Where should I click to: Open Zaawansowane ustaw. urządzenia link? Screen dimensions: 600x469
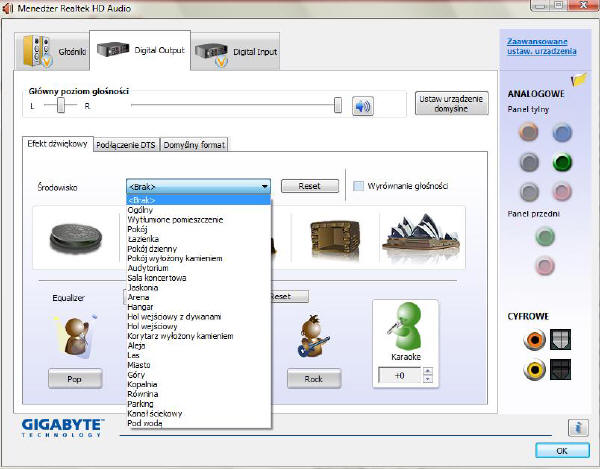pos(541,46)
